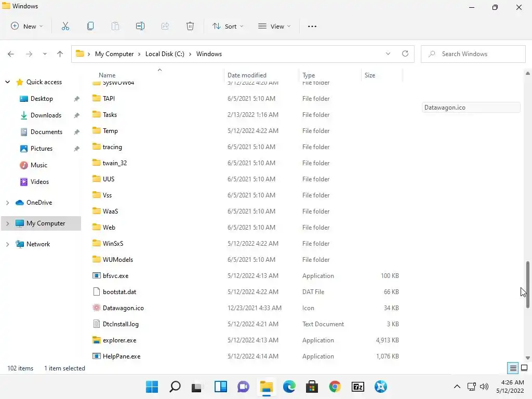Open the View dropdown menu
This screenshot has width=532, height=399.
coord(274,26)
